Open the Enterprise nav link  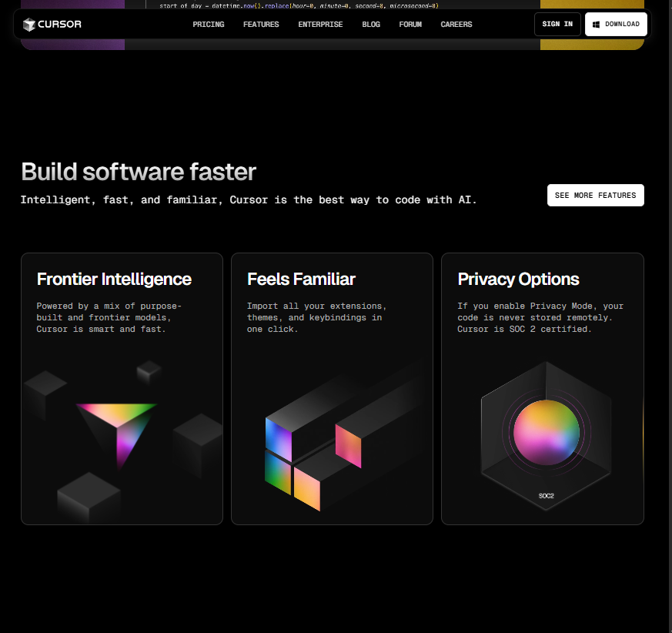coord(320,25)
